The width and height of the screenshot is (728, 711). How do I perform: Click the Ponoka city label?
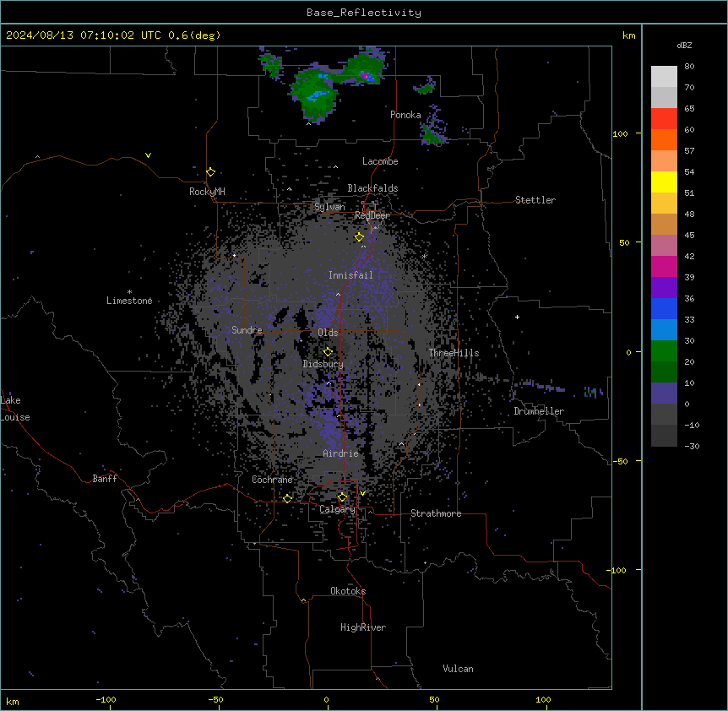click(405, 115)
